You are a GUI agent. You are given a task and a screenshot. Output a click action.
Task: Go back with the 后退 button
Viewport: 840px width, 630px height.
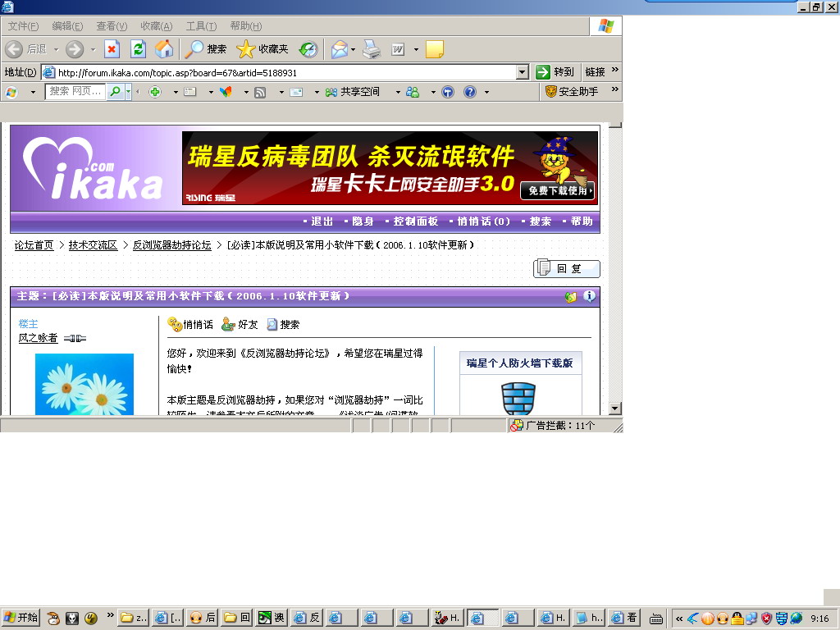pos(26,49)
